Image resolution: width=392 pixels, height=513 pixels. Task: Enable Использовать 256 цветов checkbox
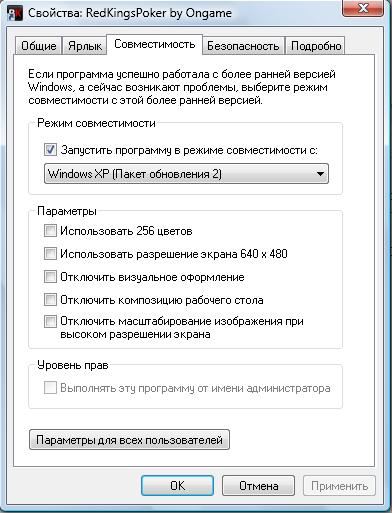[x=50, y=231]
